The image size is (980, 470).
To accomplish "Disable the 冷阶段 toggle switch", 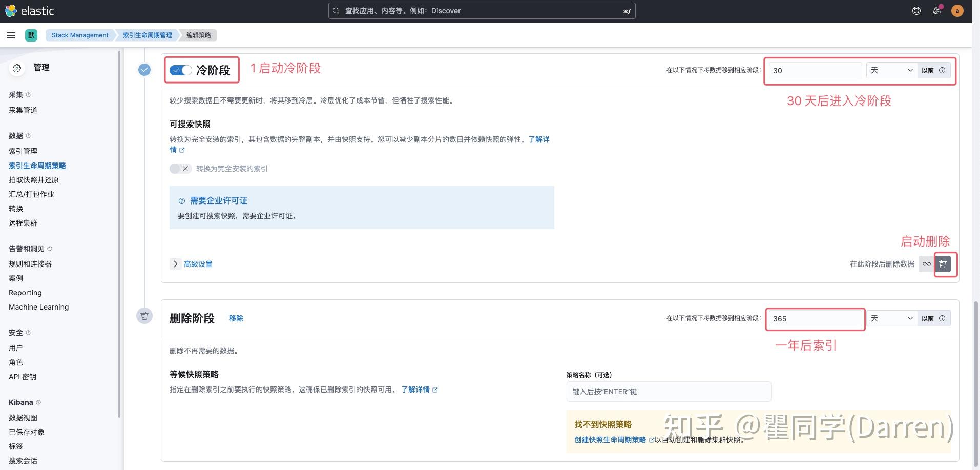I will coord(180,70).
